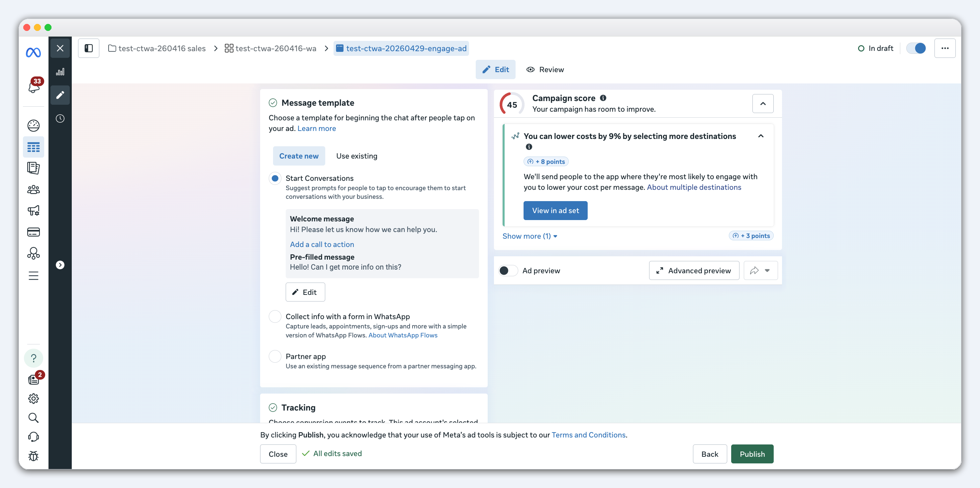Select the Use existing template tab

[x=357, y=156]
